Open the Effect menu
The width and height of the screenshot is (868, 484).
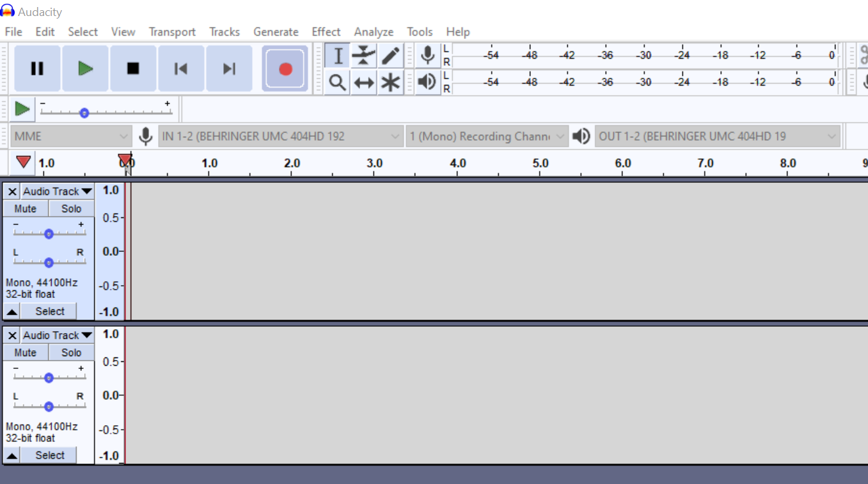tap(326, 32)
